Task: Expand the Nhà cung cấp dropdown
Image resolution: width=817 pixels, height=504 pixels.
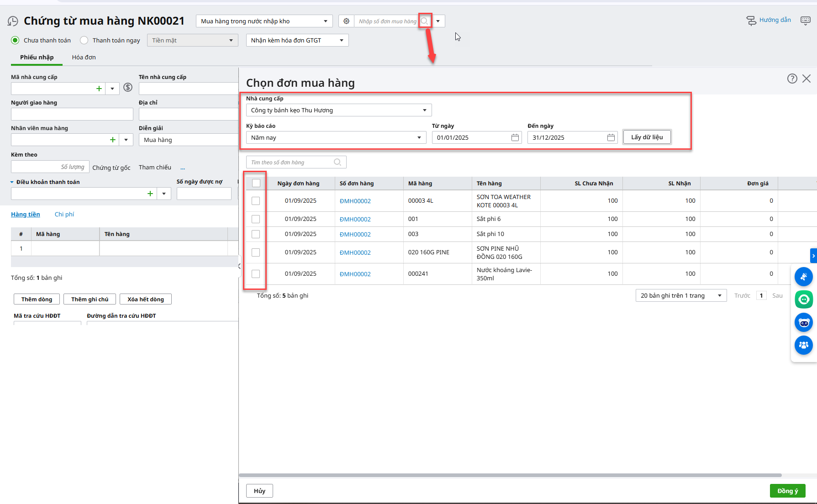Action: pos(424,110)
